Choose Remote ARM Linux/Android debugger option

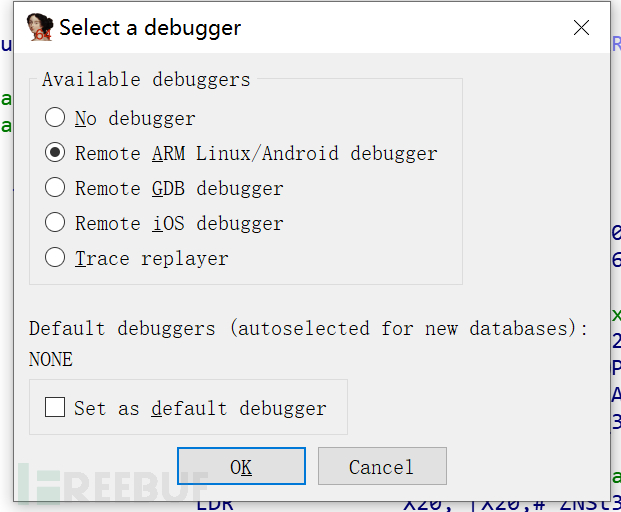click(56, 153)
